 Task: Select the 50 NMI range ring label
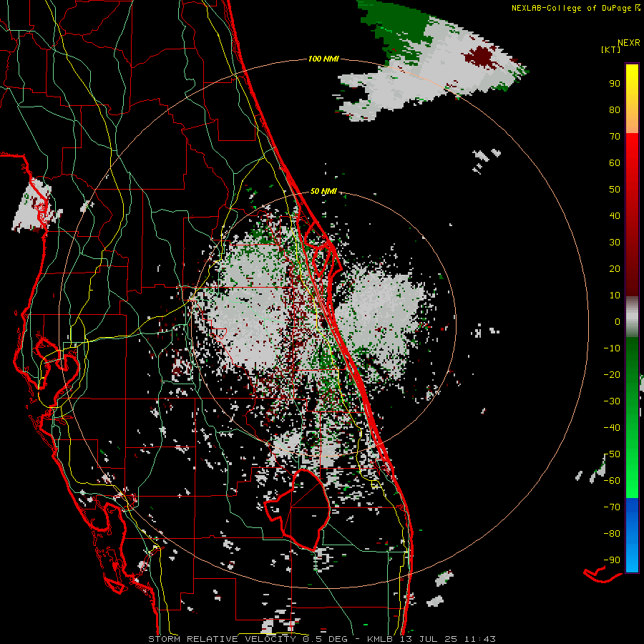(x=323, y=191)
